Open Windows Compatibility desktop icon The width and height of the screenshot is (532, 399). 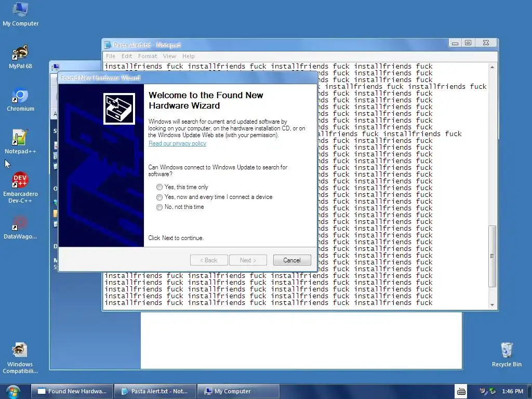tap(20, 358)
